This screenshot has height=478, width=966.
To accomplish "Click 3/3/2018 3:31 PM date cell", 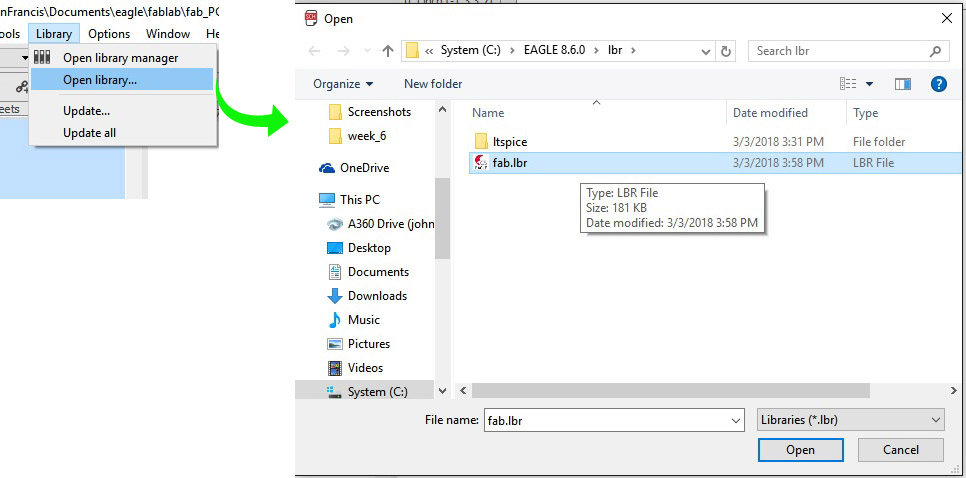I will point(778,142).
